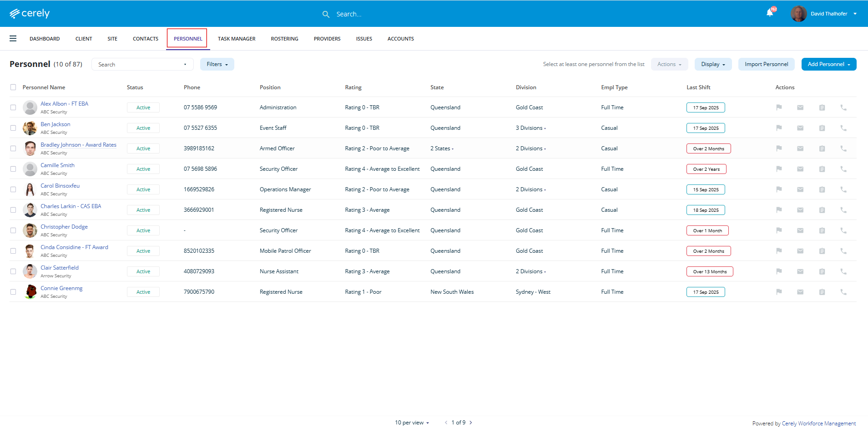Image resolution: width=868 pixels, height=429 pixels.
Task: Expand the Filters dropdown
Action: 217,64
